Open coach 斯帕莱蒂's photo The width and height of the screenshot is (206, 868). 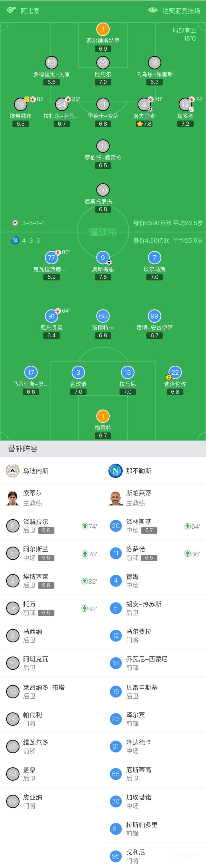[115, 498]
